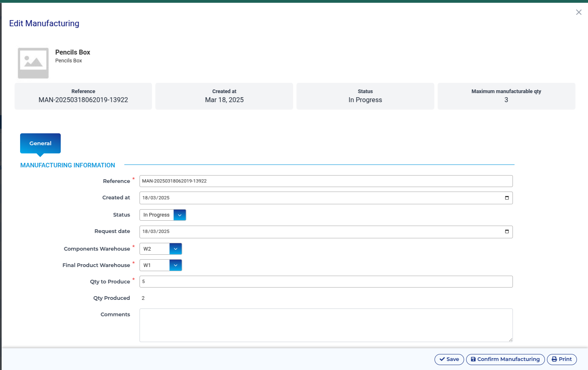
Task: Open the Request date calendar picker icon
Action: click(x=507, y=232)
